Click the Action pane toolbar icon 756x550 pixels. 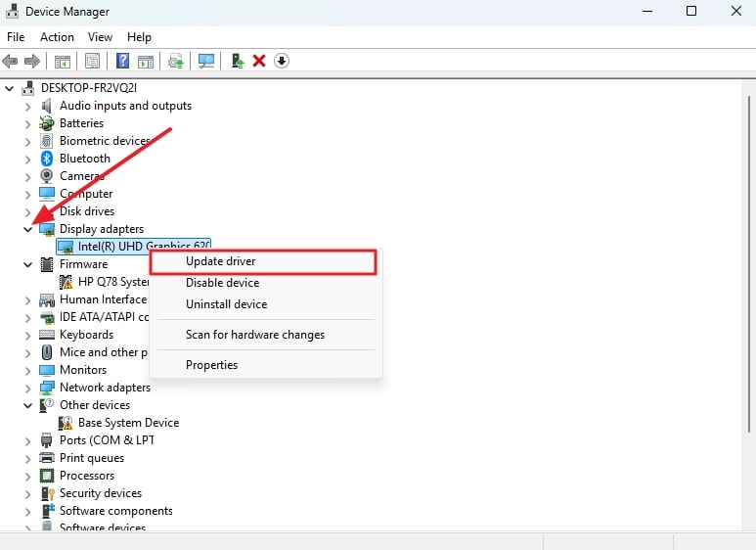[145, 62]
